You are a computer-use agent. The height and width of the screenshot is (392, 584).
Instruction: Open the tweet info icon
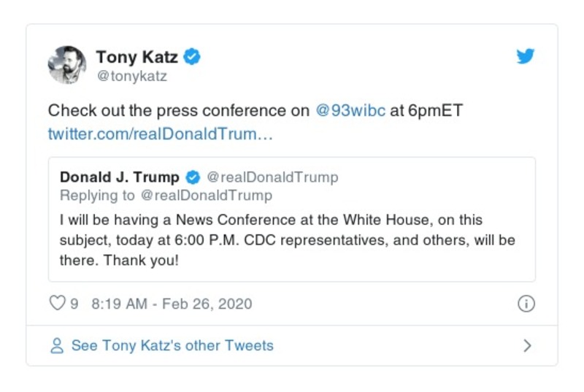[x=526, y=304]
